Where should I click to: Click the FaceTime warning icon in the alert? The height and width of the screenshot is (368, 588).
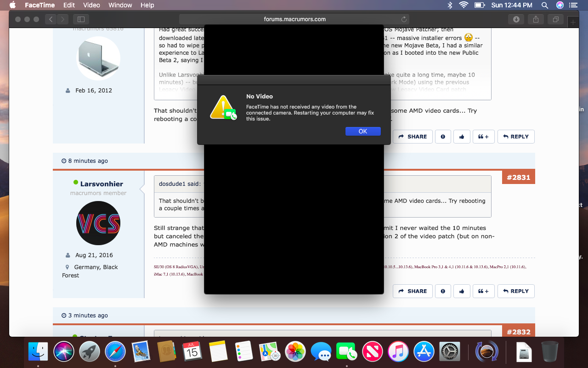223,108
